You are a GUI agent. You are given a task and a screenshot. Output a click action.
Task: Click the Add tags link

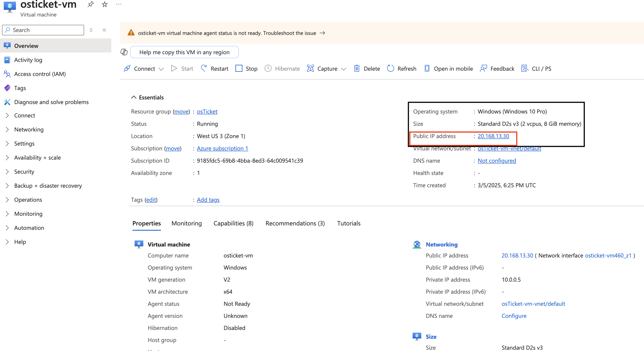click(208, 200)
